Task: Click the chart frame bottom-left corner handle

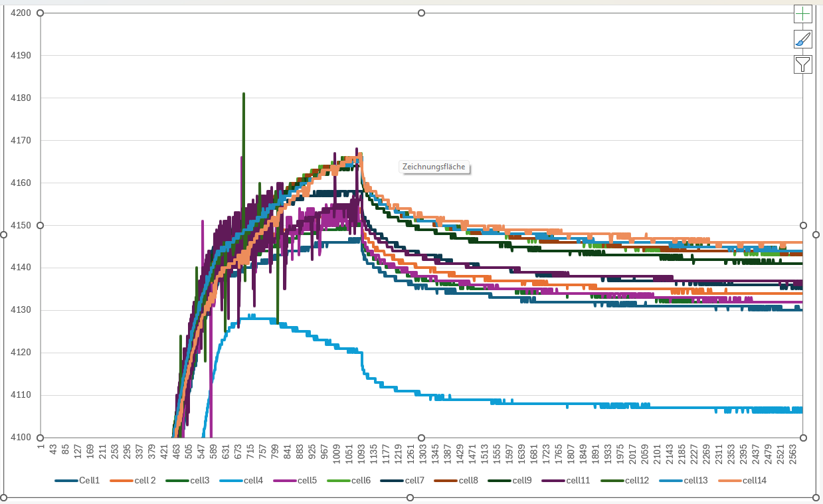Action: pos(5,497)
